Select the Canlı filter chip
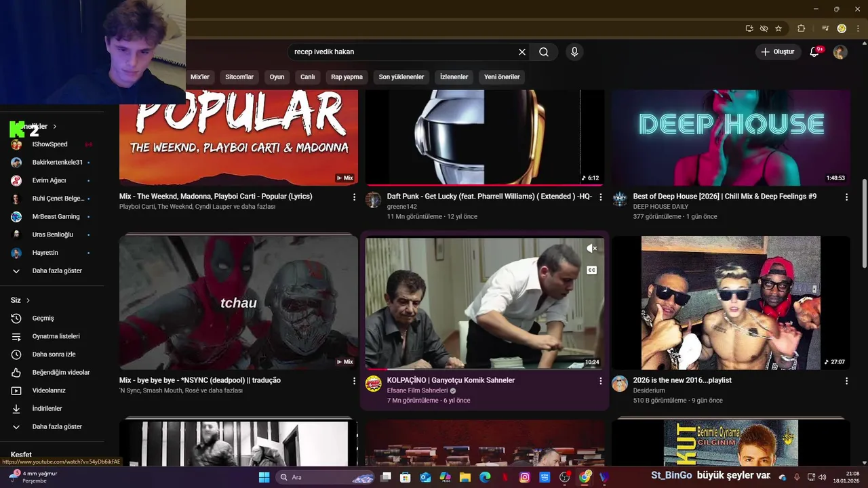This screenshot has width=868, height=488. 308,77
